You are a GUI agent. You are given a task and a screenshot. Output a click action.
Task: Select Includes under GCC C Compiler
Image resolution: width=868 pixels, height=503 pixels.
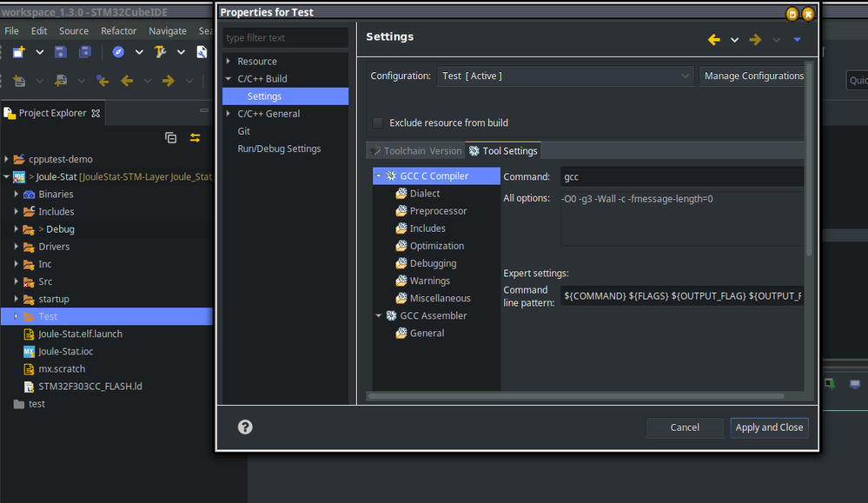tap(427, 228)
